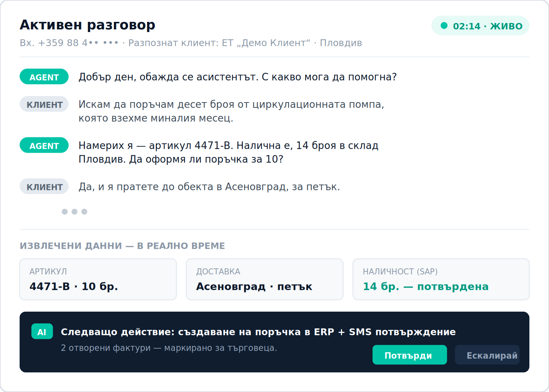Click the AGENT badge beside артикул 4471-B message
The height and width of the screenshot is (392, 549).
point(44,145)
